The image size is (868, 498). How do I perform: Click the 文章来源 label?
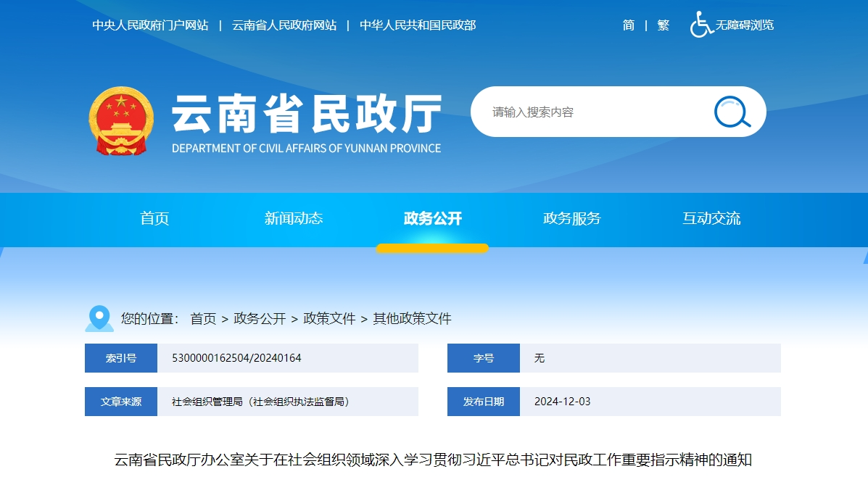pos(120,402)
